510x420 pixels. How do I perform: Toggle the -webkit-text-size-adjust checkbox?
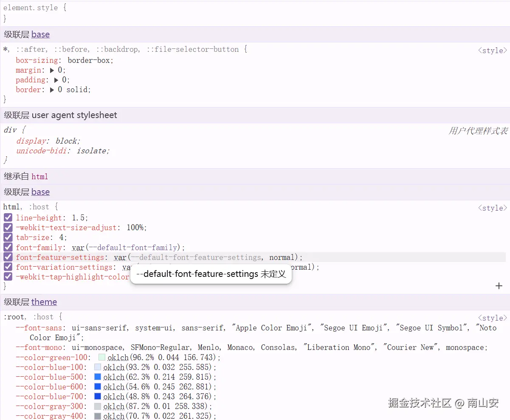point(8,228)
